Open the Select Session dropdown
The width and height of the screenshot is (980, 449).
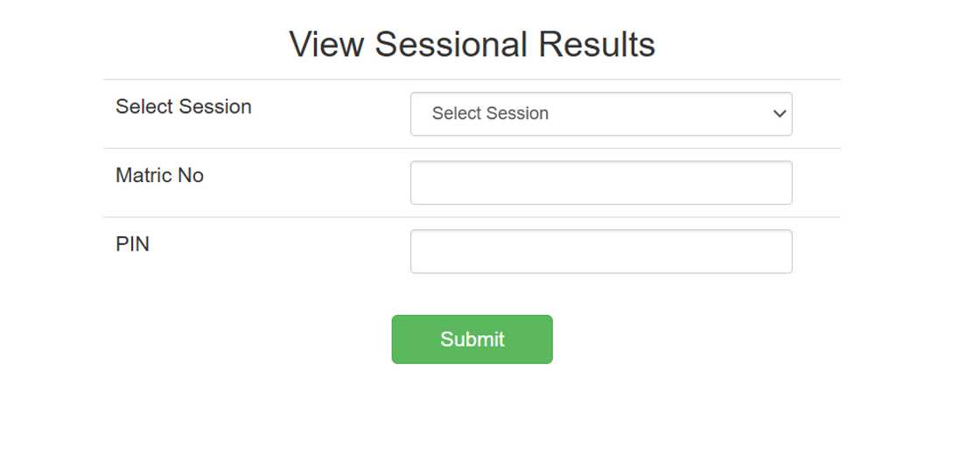[x=600, y=114]
